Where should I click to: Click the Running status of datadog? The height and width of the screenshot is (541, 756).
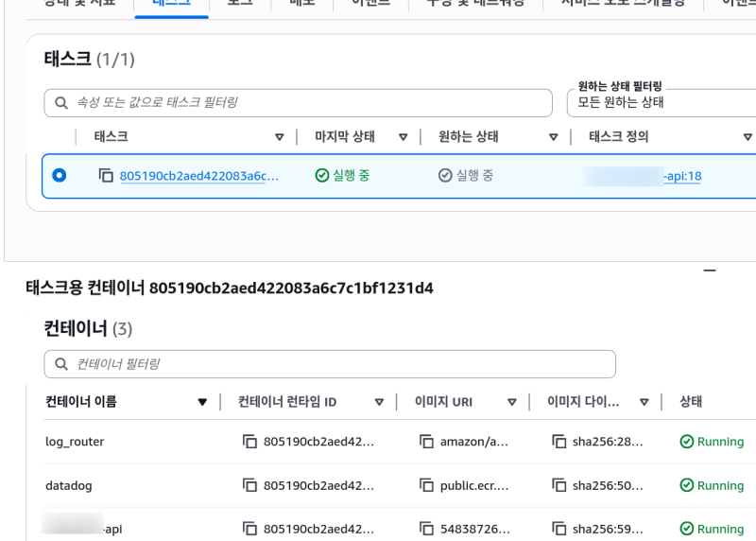click(712, 485)
